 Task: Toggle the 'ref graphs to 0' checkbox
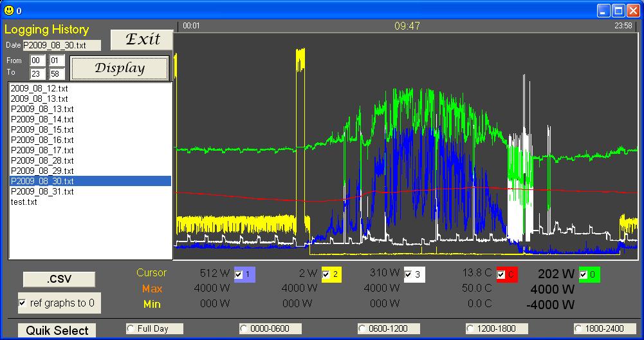23,303
